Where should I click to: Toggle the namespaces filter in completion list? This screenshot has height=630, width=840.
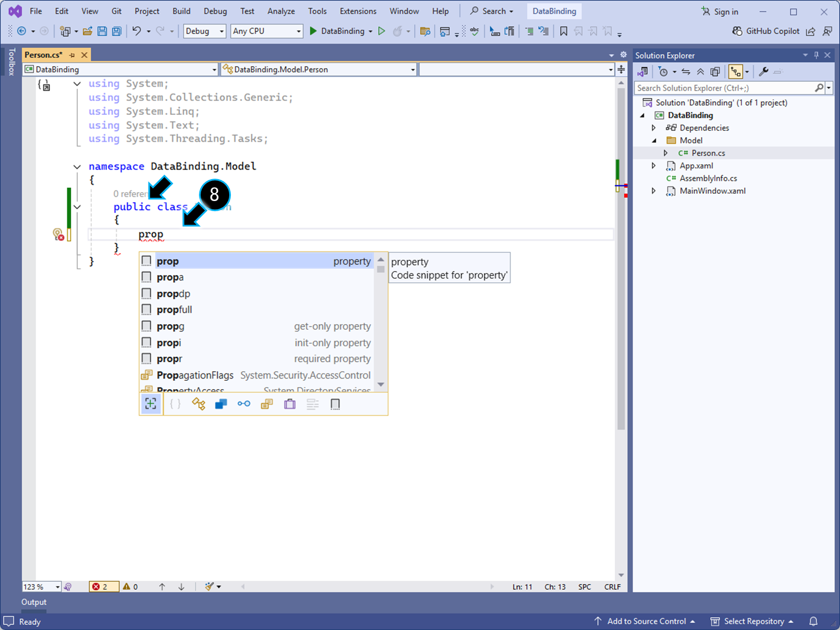(x=175, y=404)
